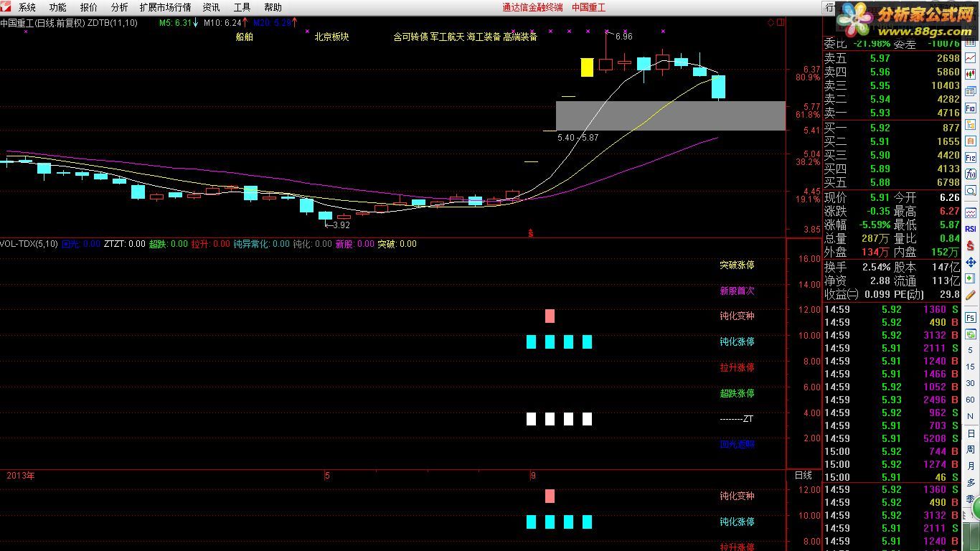Open the time-sharing line chart icon
The width and height of the screenshot is (980, 551).
point(971,58)
